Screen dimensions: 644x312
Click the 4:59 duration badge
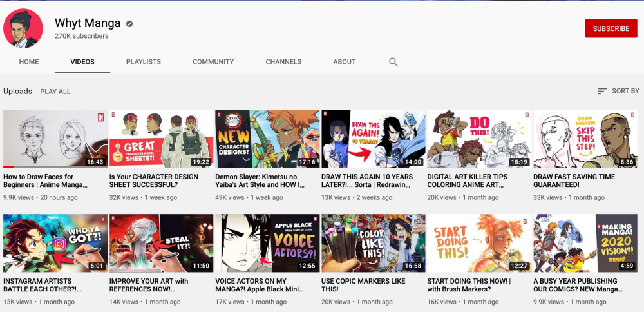[x=627, y=266]
